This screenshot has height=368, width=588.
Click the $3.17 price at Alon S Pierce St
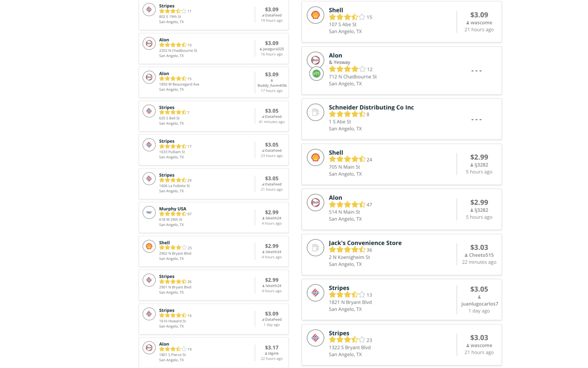tap(272, 348)
